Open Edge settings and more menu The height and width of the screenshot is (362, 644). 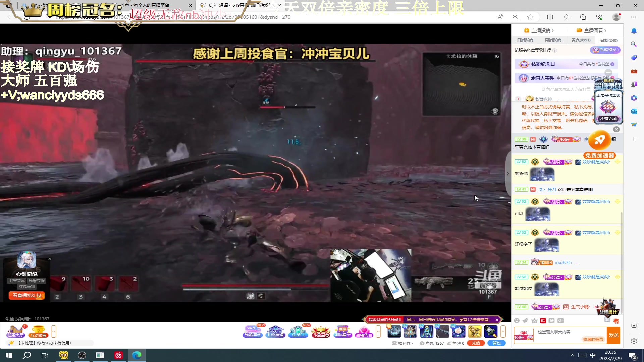click(633, 17)
